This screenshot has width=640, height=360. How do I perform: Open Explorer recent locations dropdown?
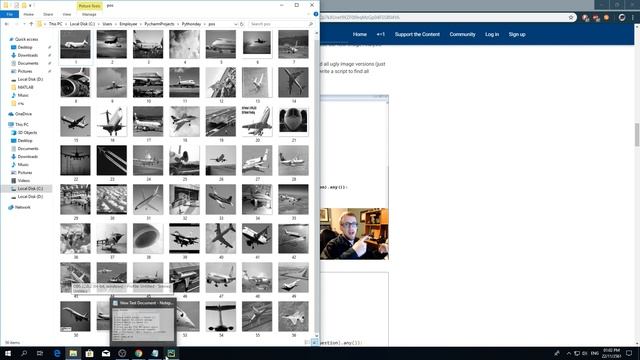click(x=24, y=24)
